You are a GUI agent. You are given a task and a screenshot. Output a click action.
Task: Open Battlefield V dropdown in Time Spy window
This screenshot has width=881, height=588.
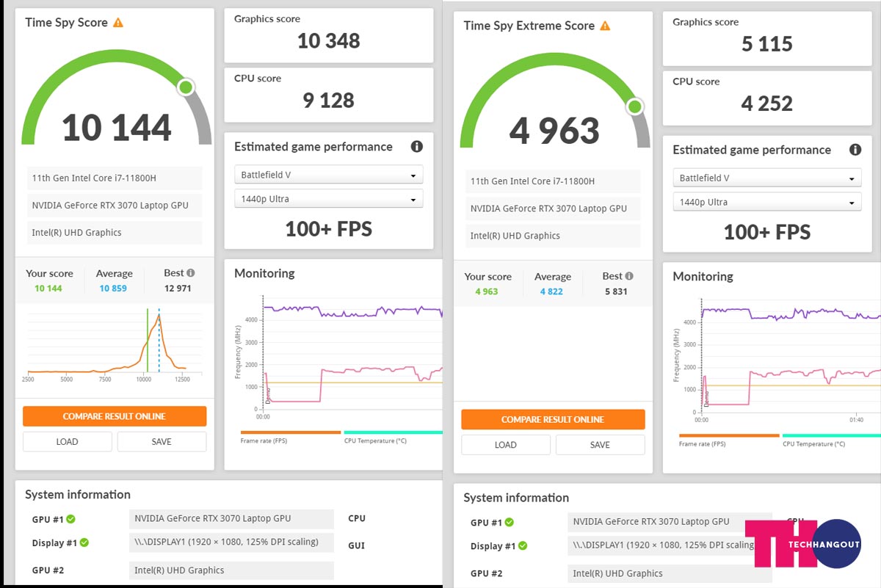tap(329, 175)
